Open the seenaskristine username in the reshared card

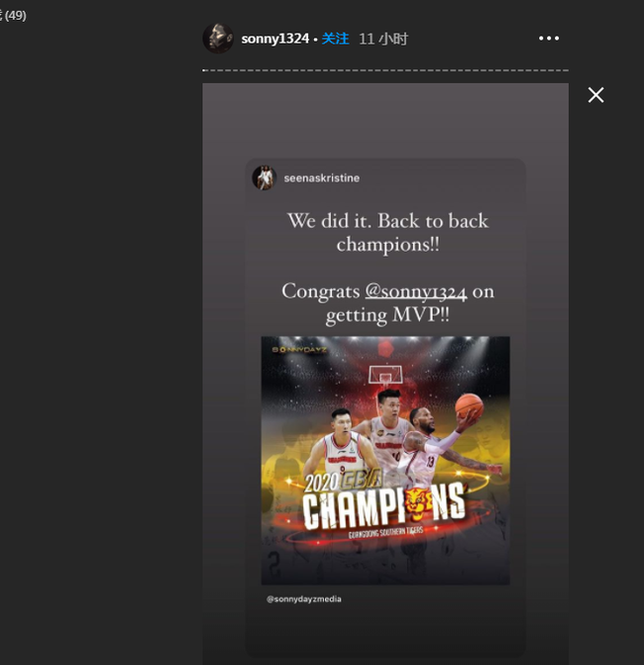(322, 178)
